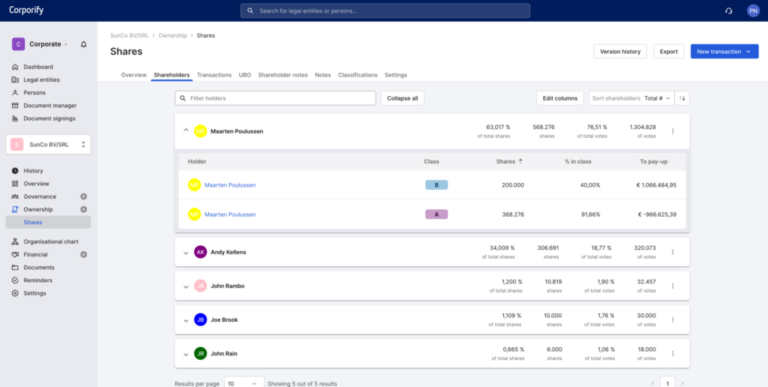Click the Overview grid icon in sidebar

tap(15, 184)
